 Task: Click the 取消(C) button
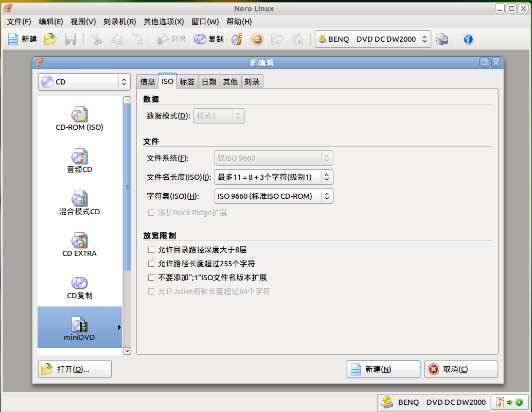click(x=461, y=369)
